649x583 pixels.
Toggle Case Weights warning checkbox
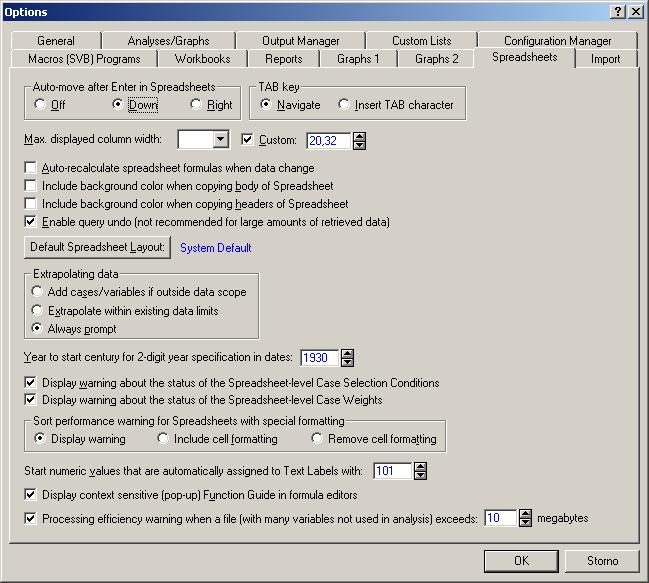[30, 400]
